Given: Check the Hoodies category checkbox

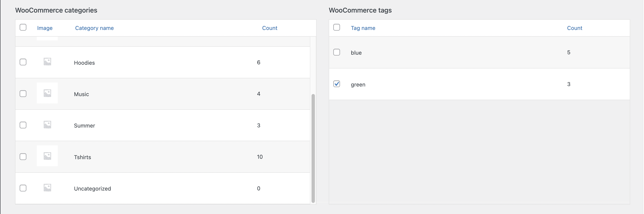Looking at the screenshot, I should pyautogui.click(x=23, y=62).
